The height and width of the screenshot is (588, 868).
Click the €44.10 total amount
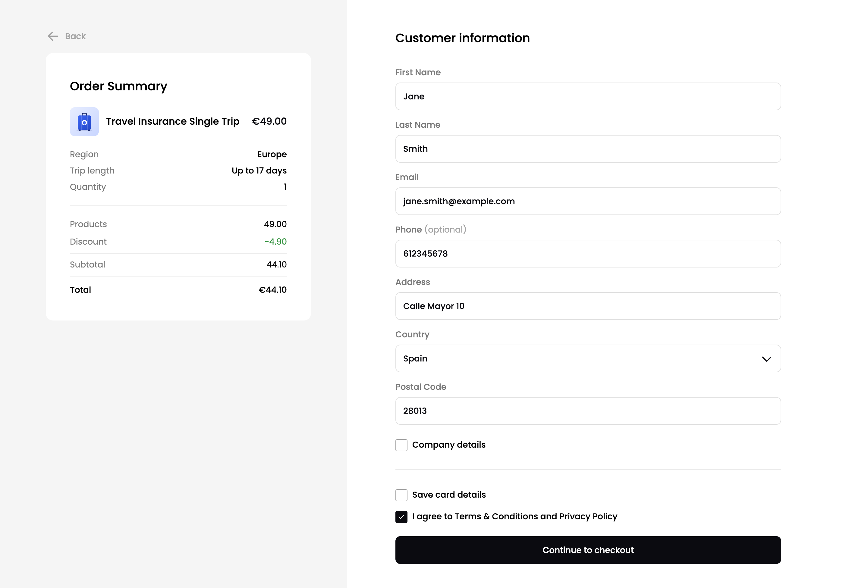[x=273, y=290]
